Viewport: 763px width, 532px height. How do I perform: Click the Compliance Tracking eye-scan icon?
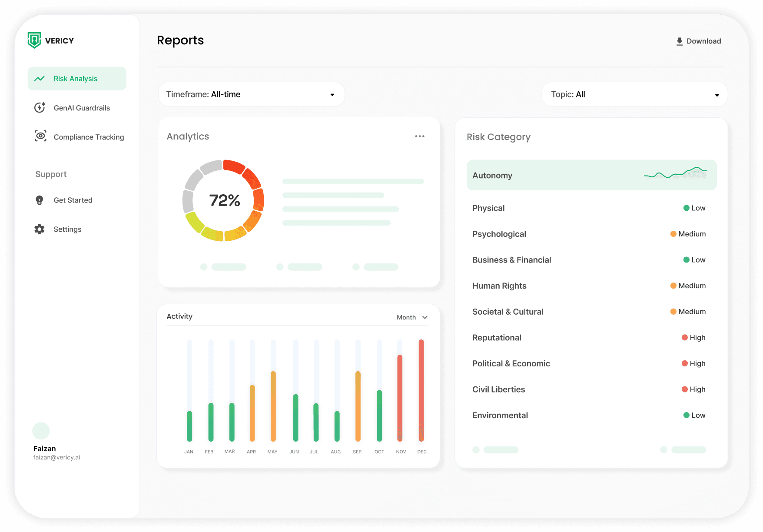pyautogui.click(x=40, y=136)
